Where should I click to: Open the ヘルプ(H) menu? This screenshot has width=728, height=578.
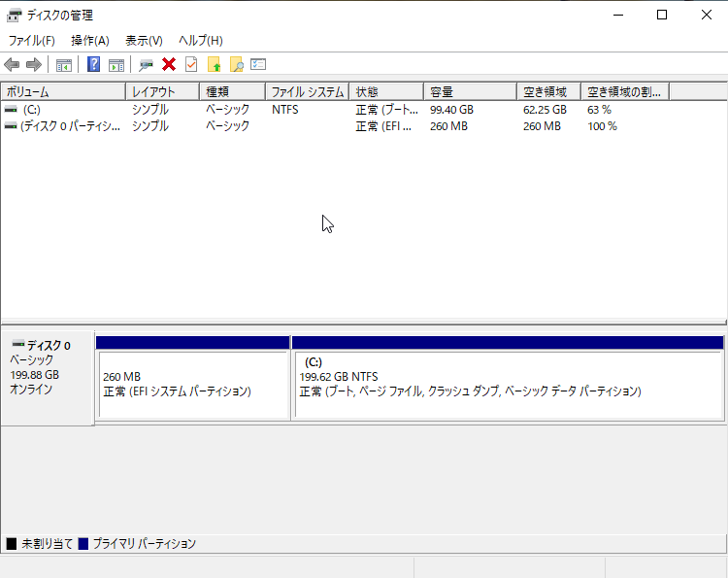point(201,41)
